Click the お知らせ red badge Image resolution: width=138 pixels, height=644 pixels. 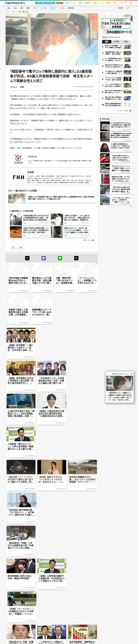tap(60, 3)
